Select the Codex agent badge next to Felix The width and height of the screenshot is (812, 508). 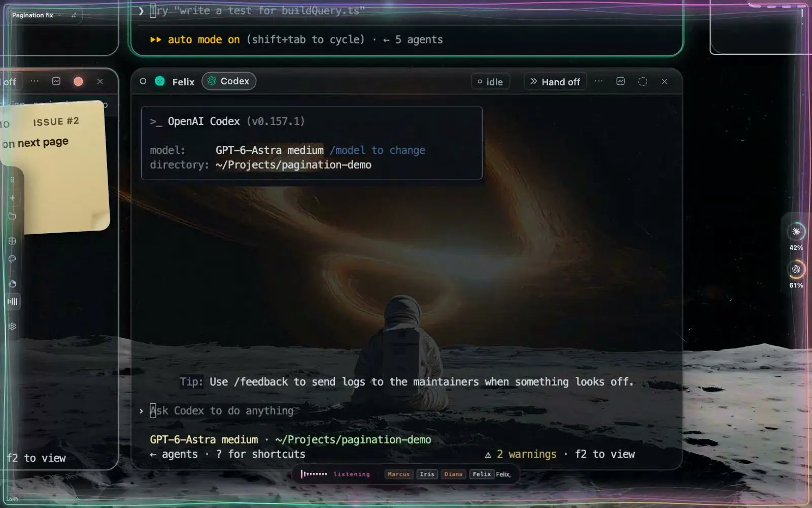229,81
